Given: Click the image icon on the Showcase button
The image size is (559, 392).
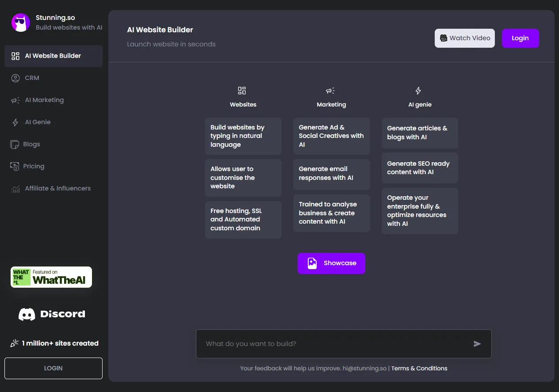Looking at the screenshot, I should click(312, 263).
